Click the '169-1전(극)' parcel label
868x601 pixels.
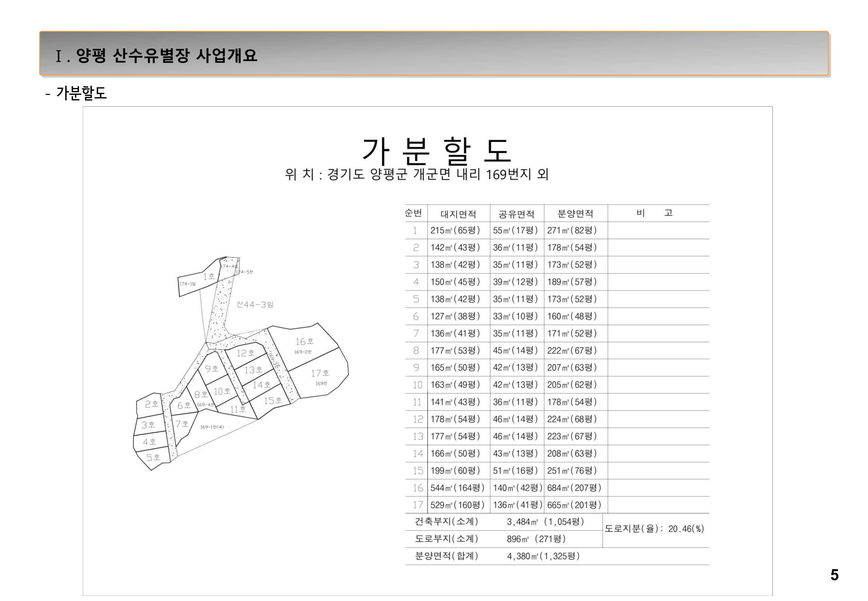click(x=212, y=427)
